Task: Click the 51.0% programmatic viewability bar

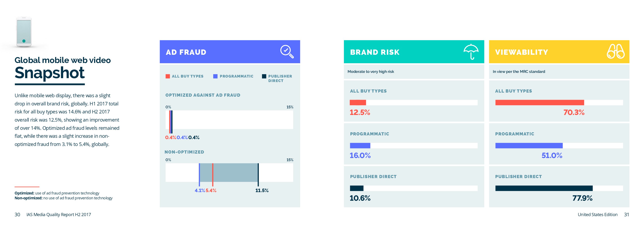Action: (529, 146)
